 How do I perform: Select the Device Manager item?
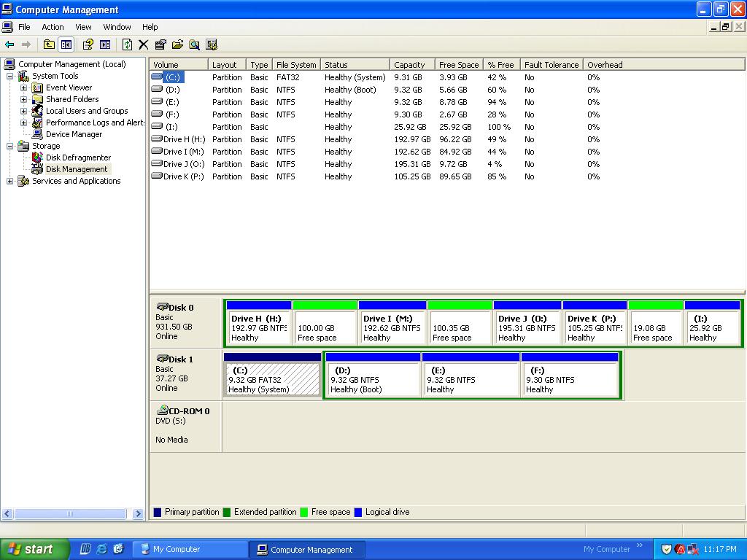pos(73,133)
